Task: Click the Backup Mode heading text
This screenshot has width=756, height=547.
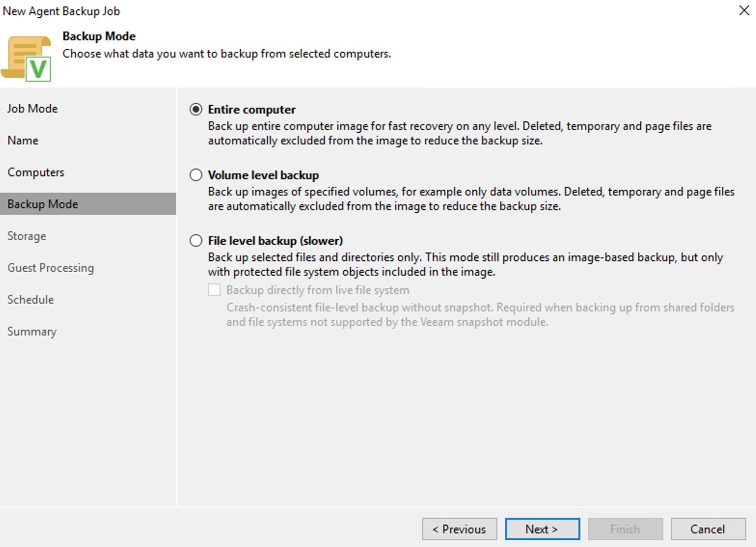Action: click(x=99, y=36)
